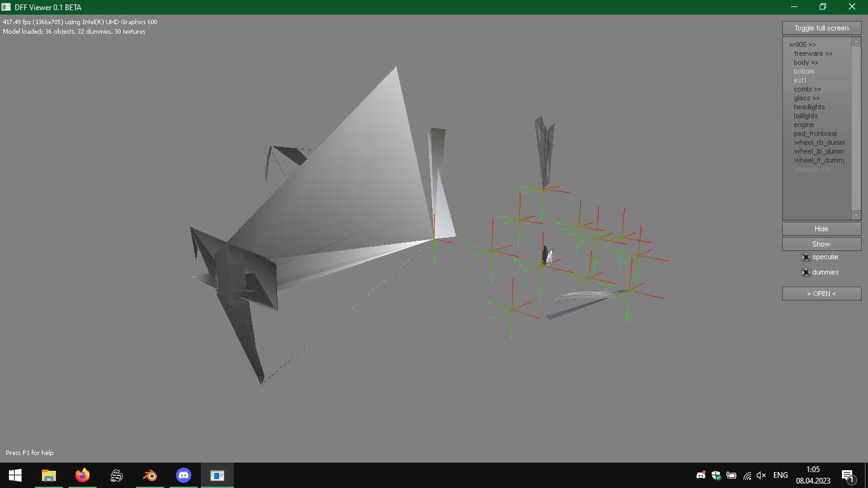This screenshot has height=488, width=868.
Task: Select the taillights object
Action: click(806, 116)
